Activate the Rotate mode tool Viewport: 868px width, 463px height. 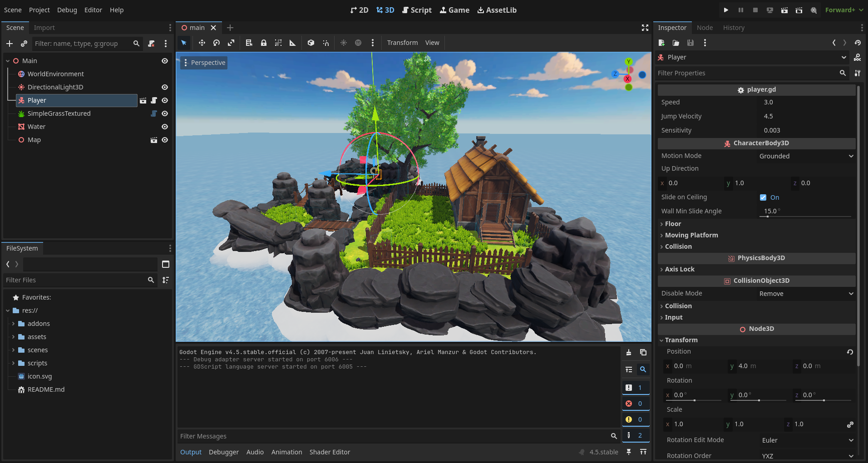[217, 43]
